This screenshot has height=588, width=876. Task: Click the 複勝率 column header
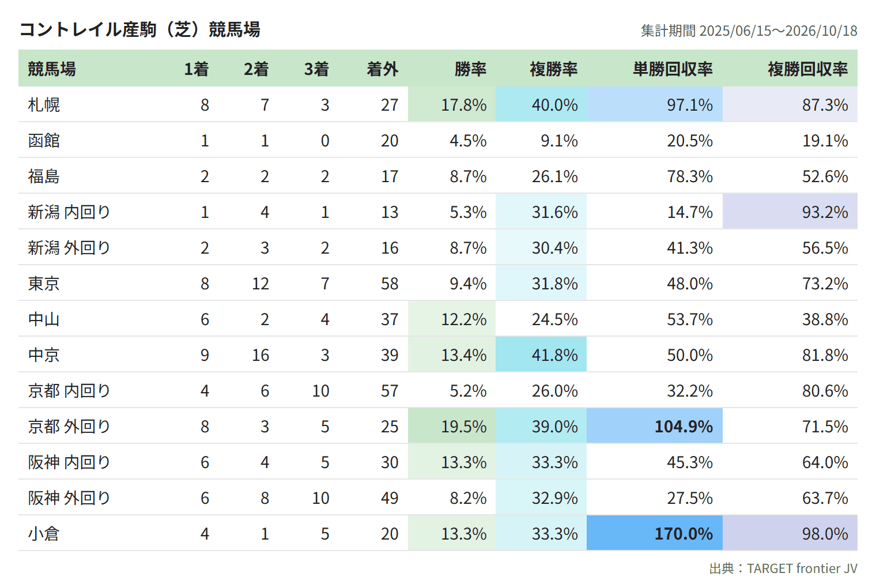553,69
